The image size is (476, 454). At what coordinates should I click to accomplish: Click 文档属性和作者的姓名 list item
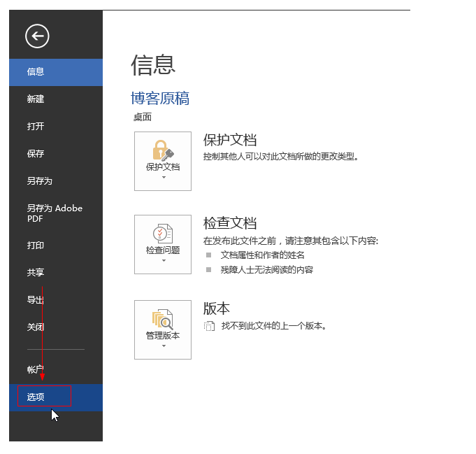263,255
